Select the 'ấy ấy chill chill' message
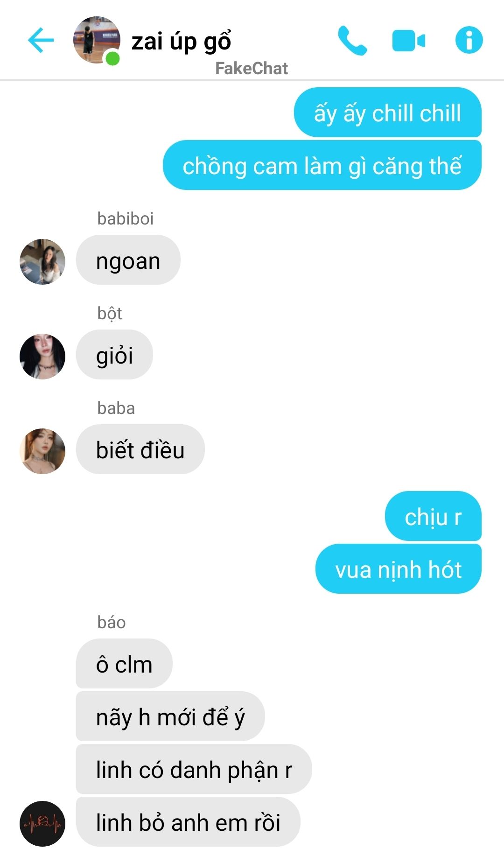 point(387,112)
